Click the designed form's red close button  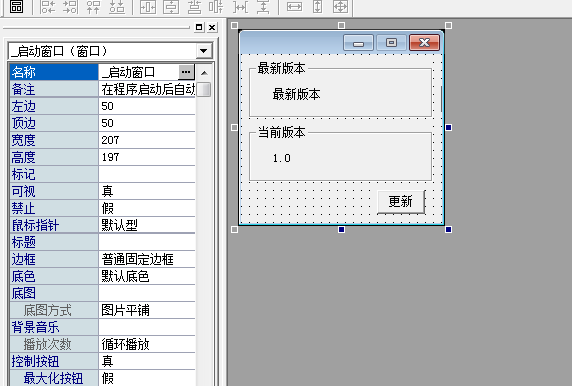tap(424, 43)
